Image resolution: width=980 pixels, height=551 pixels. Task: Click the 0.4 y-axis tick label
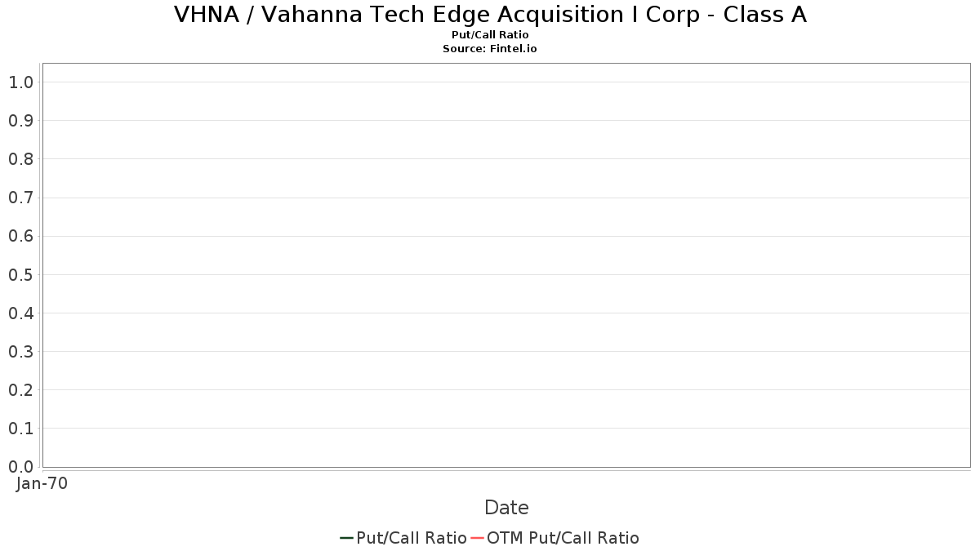point(20,313)
